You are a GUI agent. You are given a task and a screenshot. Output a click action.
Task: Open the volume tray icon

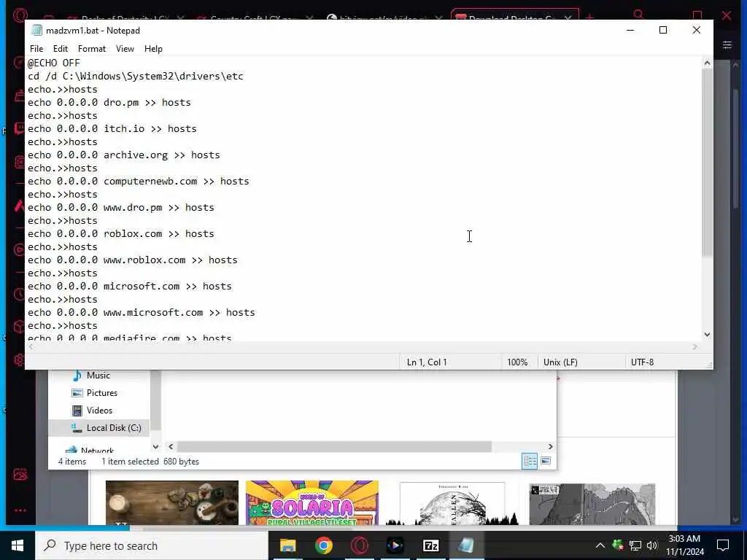pos(652,545)
